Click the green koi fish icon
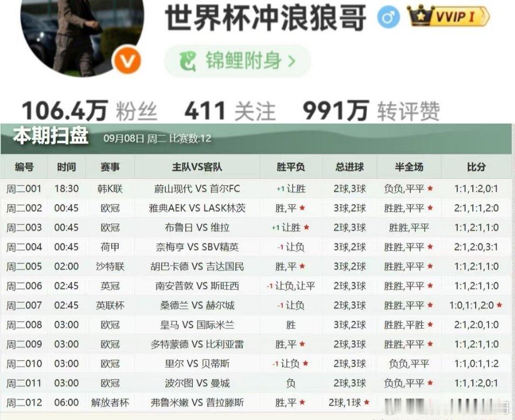The height and width of the screenshot is (420, 515). [x=188, y=61]
